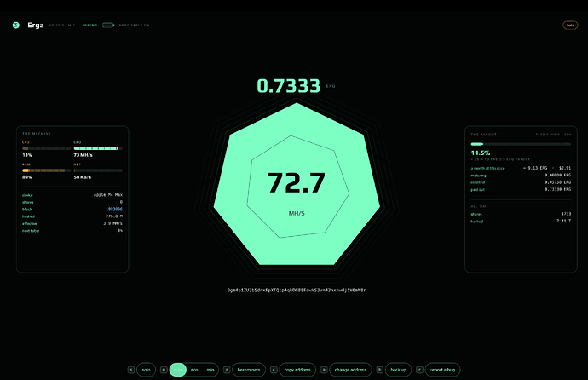This screenshot has width=588, height=380.
Task: Click the change address button
Action: 350,370
